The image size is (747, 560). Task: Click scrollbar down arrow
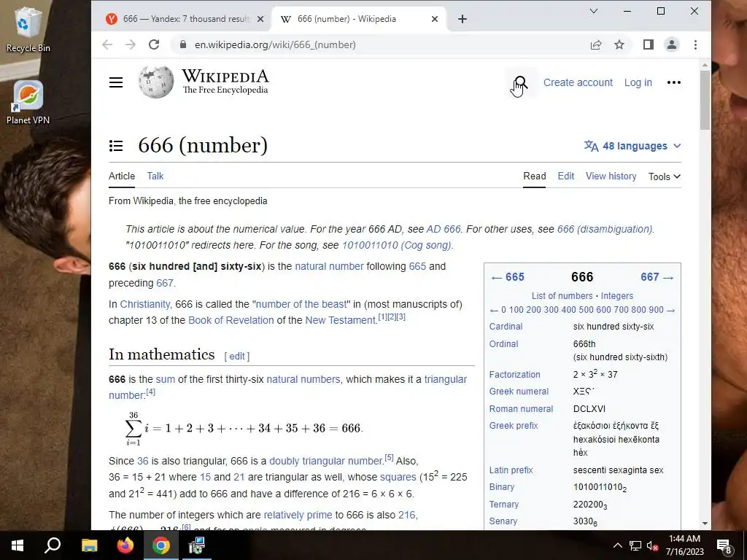[705, 524]
